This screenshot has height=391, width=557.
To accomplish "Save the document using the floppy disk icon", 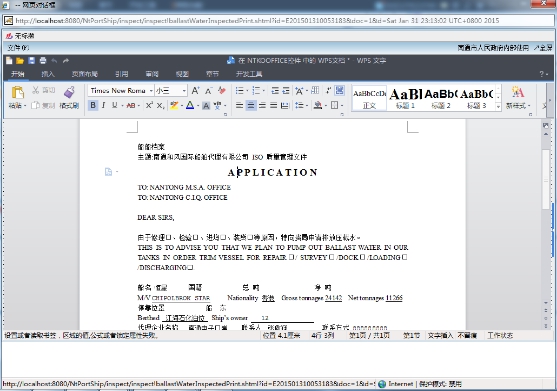I will click(x=32, y=61).
